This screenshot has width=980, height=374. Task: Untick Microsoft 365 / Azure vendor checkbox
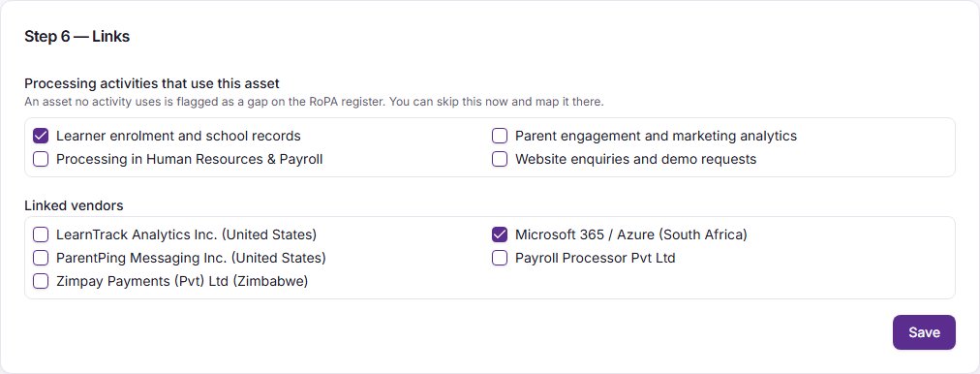click(500, 234)
